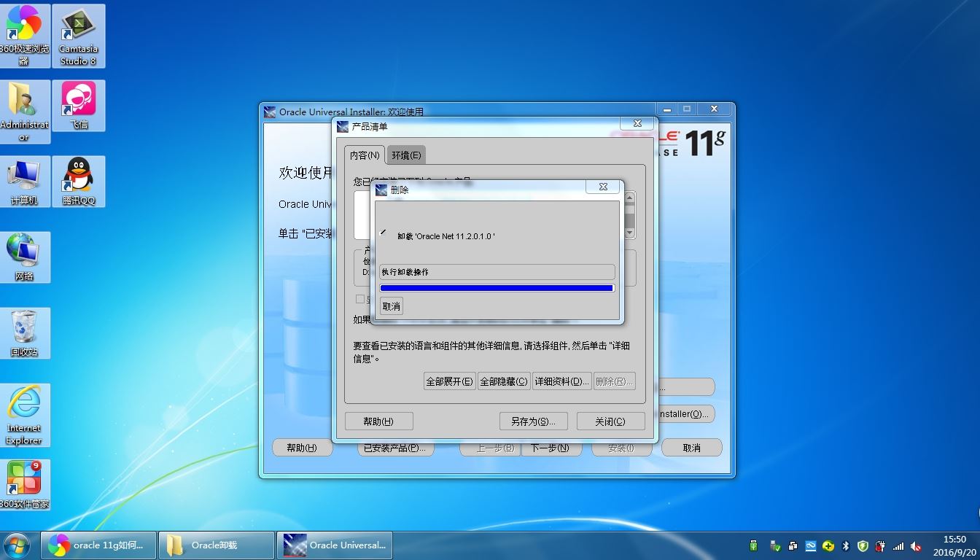Click the partially hidden nstaller(O)... button

[x=685, y=413]
